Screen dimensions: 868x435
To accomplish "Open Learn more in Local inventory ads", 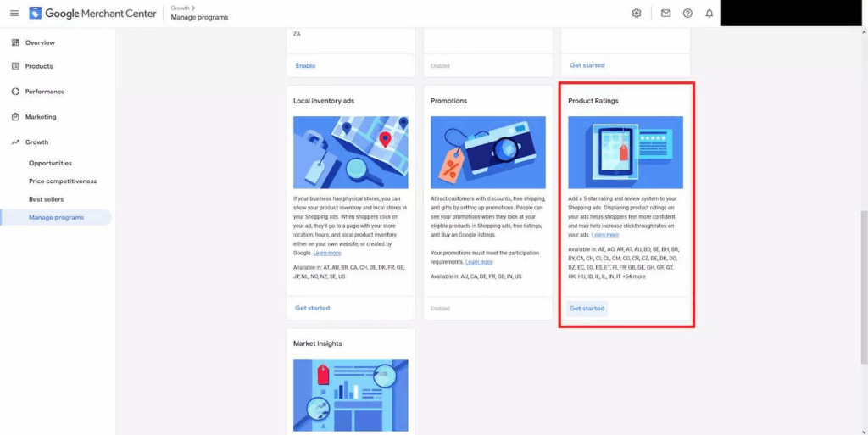I will pyautogui.click(x=326, y=253).
